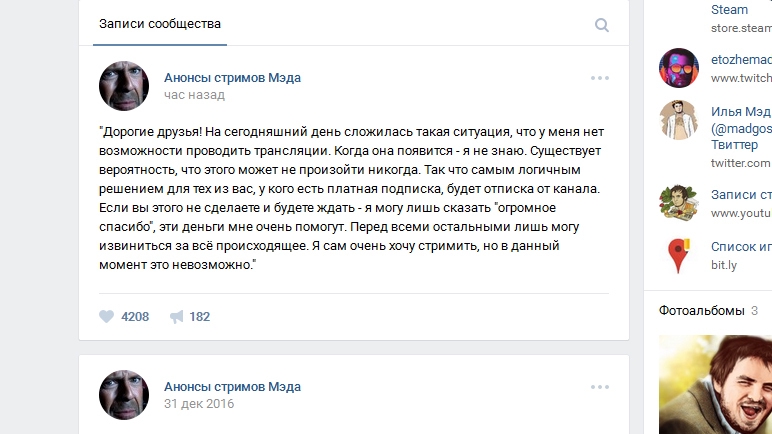Click the red map pin bit.ly icon
This screenshot has height=434, width=772.
(x=679, y=255)
